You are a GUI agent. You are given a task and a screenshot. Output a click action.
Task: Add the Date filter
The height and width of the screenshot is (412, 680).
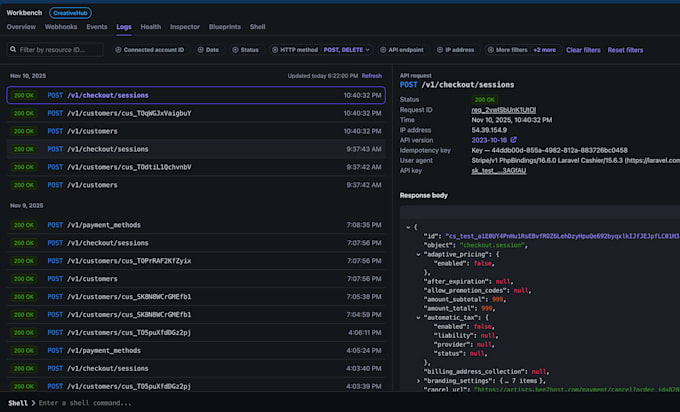(x=208, y=50)
